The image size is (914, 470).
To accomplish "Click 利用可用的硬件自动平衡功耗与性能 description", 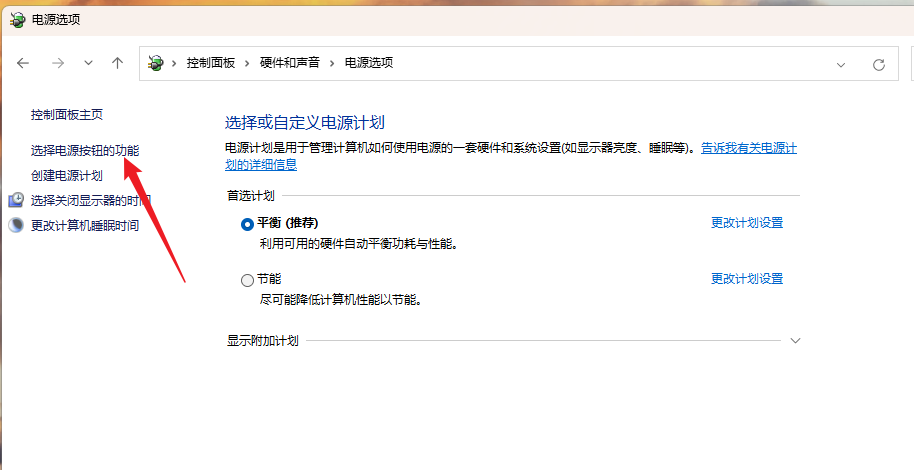I will 358,244.
